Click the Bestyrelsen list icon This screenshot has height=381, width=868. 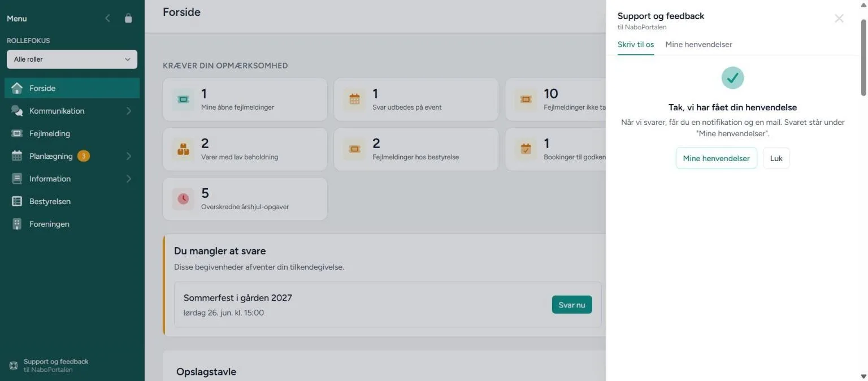pyautogui.click(x=17, y=201)
